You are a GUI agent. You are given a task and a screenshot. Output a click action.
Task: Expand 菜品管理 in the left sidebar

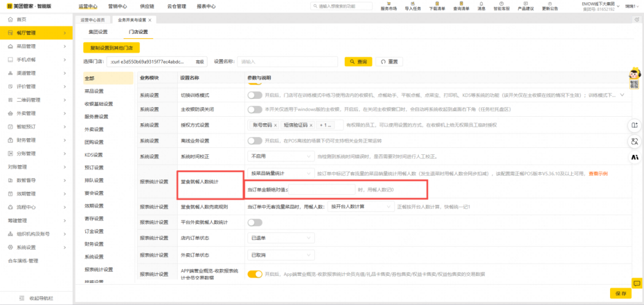[36, 46]
